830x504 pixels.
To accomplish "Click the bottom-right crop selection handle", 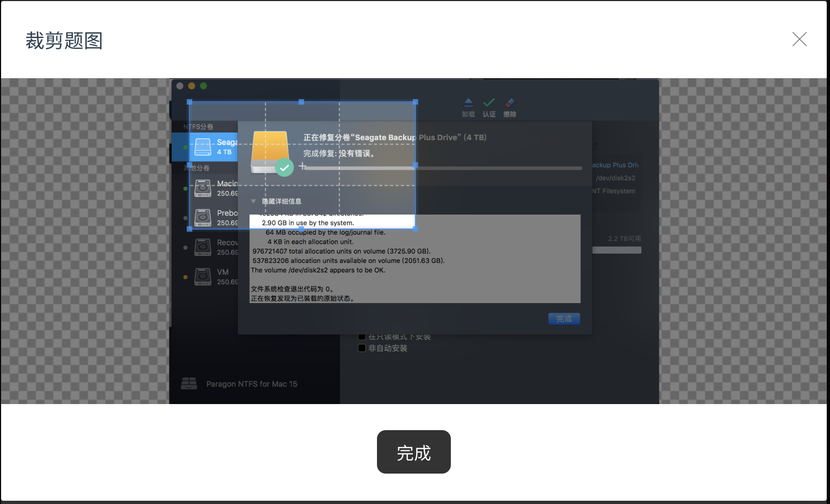I will [416, 229].
